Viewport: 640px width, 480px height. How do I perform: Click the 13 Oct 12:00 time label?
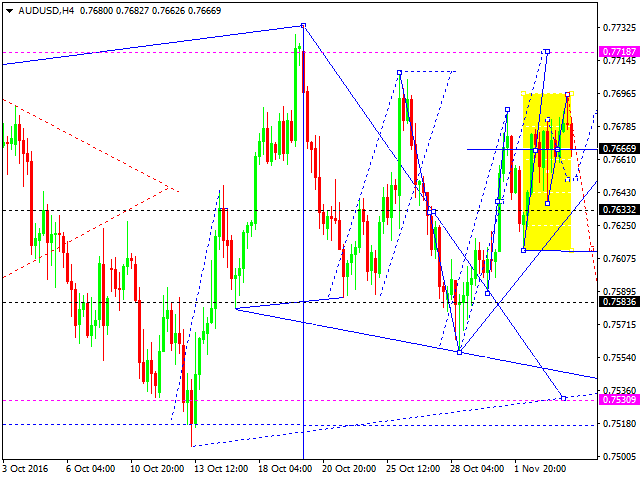tap(221, 469)
